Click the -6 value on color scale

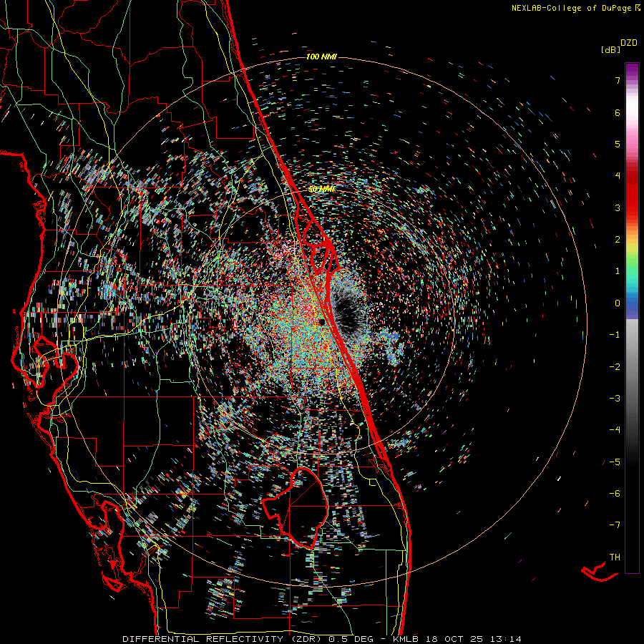615,494
